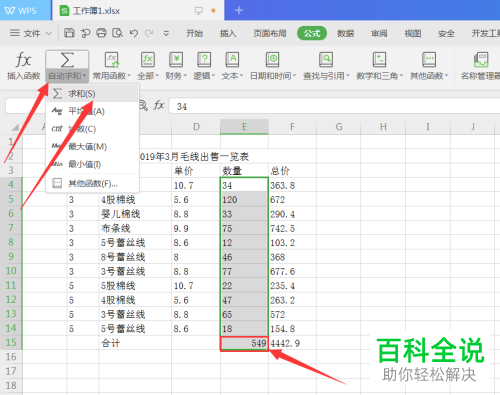
Task: Expand the 文件 menu arrow
Action: pos(49,33)
